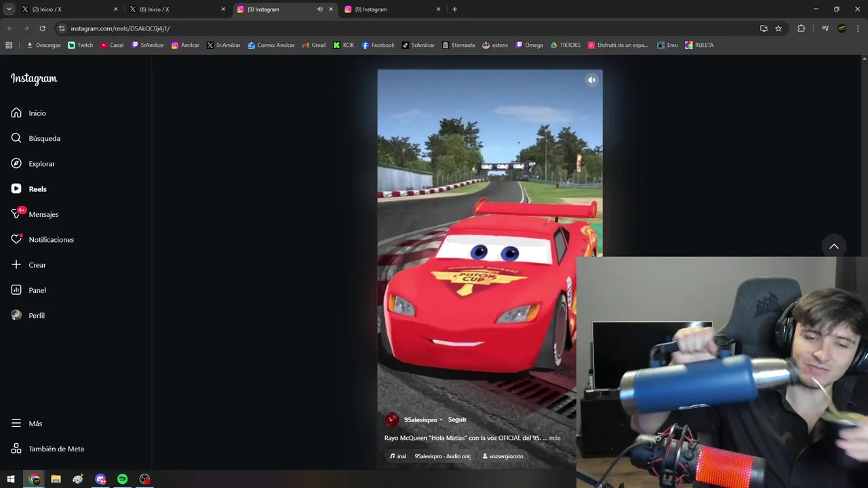Select Reels in the sidebar
Viewport: 868px width, 488px height.
28,189
